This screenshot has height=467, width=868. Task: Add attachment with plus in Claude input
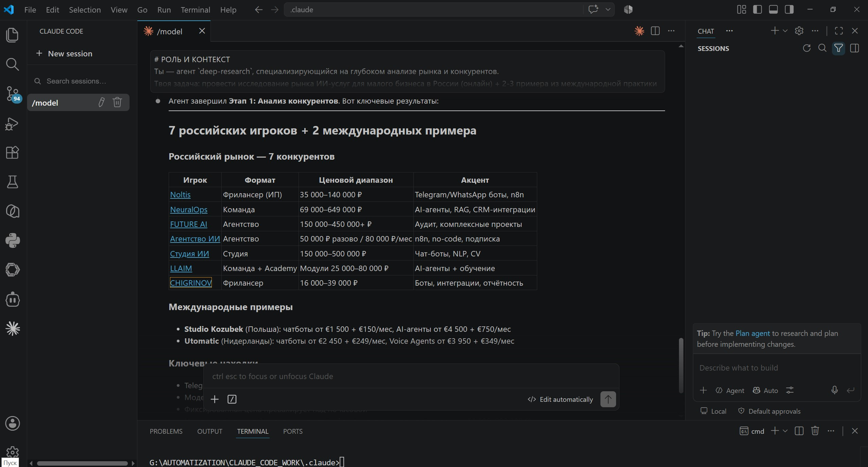point(215,399)
